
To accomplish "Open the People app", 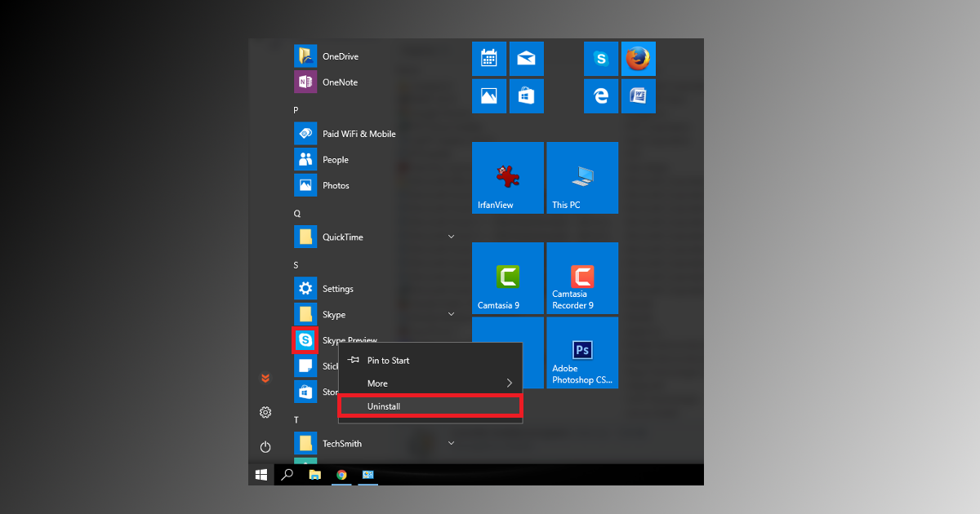I will point(322,160).
